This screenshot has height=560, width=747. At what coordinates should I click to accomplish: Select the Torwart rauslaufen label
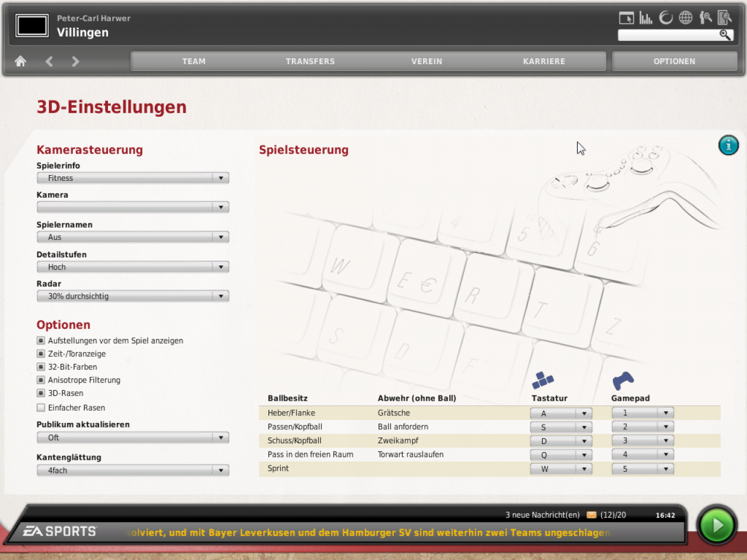(411, 454)
